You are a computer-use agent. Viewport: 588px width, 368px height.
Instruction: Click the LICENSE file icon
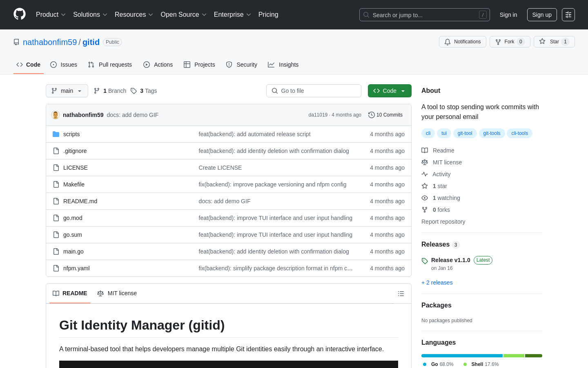[x=56, y=168]
